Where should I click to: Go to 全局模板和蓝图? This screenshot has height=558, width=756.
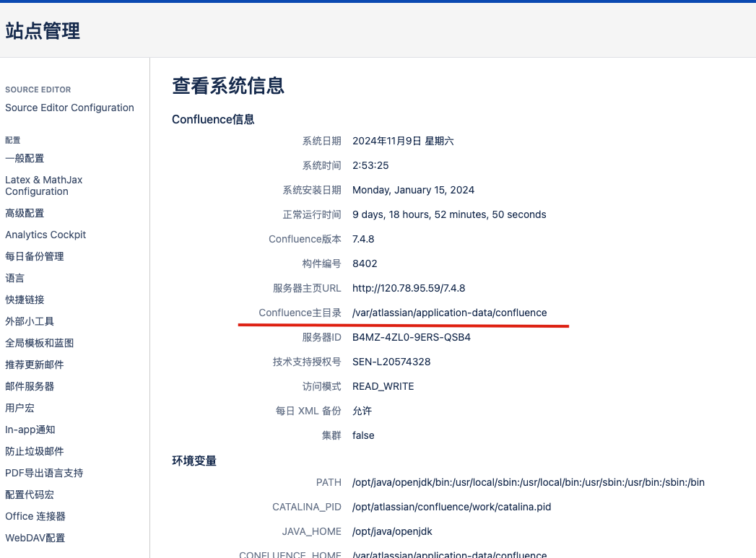pyautogui.click(x=40, y=343)
